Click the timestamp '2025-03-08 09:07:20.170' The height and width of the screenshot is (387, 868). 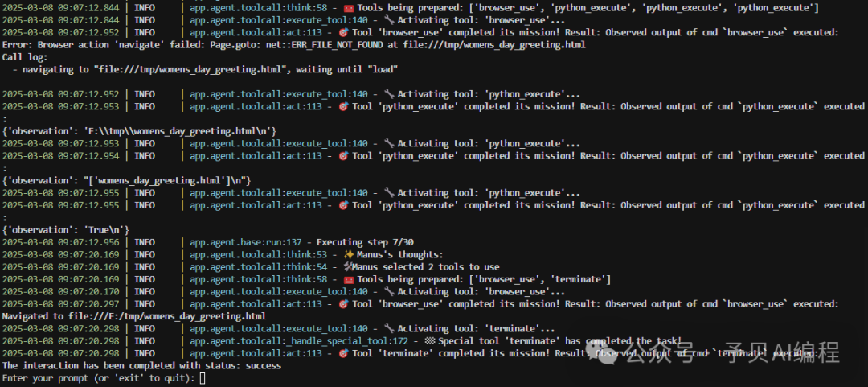[x=61, y=291]
